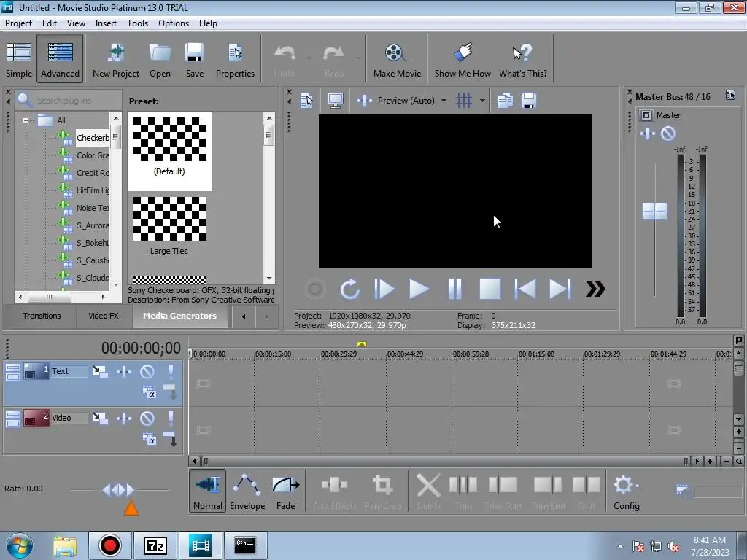The image size is (747, 560).
Task: Select Checkerboard generator in tree
Action: 93,138
